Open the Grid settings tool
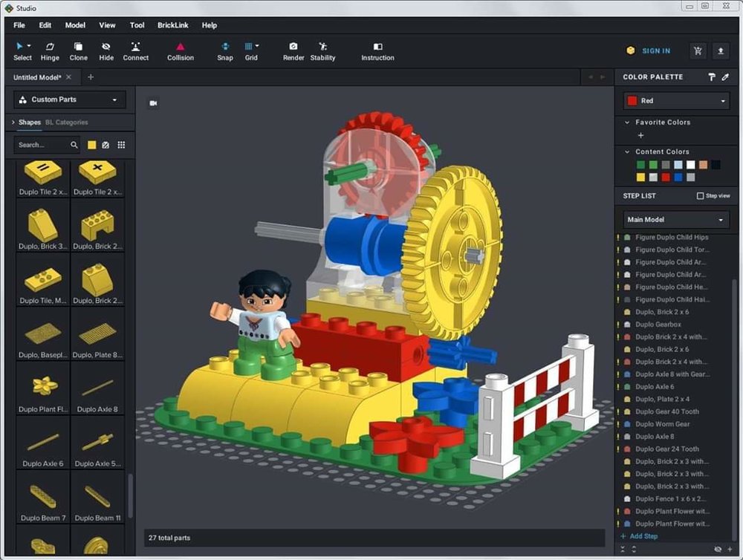The image size is (743, 560). coord(251,52)
